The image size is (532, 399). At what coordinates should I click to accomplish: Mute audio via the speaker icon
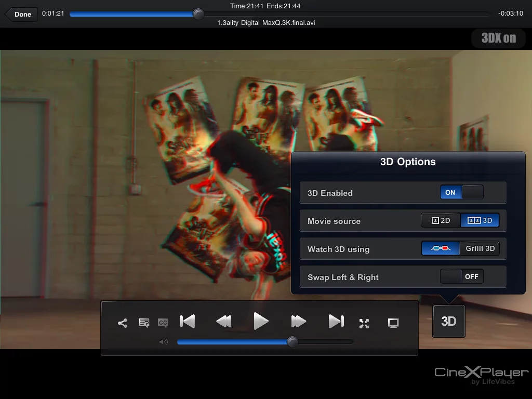tap(164, 341)
